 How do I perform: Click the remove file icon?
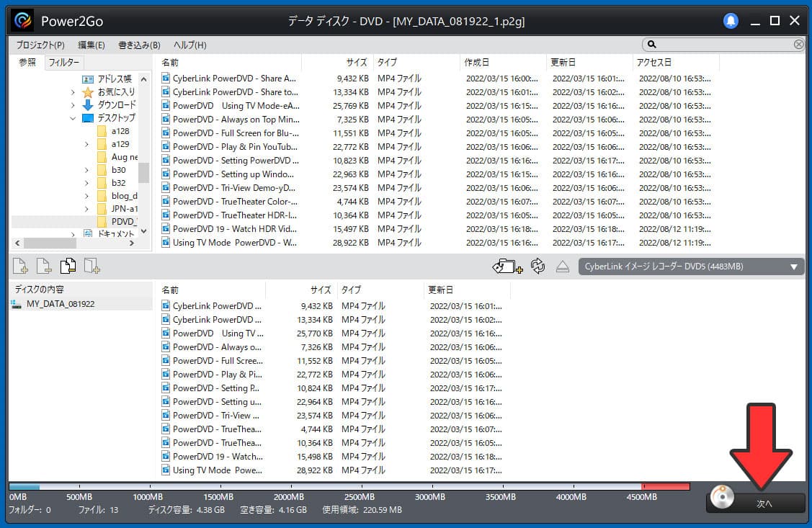point(44,266)
